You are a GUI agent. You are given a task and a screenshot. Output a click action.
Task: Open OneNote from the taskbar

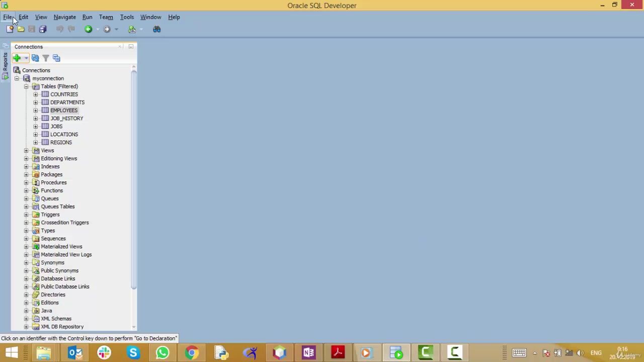pos(308,353)
